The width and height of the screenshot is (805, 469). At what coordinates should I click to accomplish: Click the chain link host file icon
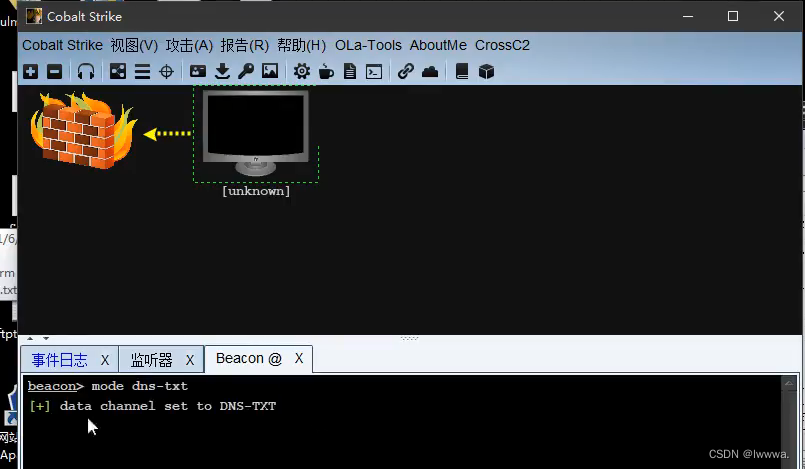click(406, 71)
